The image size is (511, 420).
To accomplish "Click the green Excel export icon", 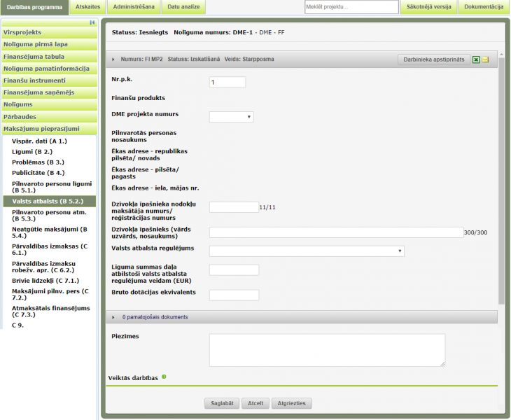I will pyautogui.click(x=476, y=59).
